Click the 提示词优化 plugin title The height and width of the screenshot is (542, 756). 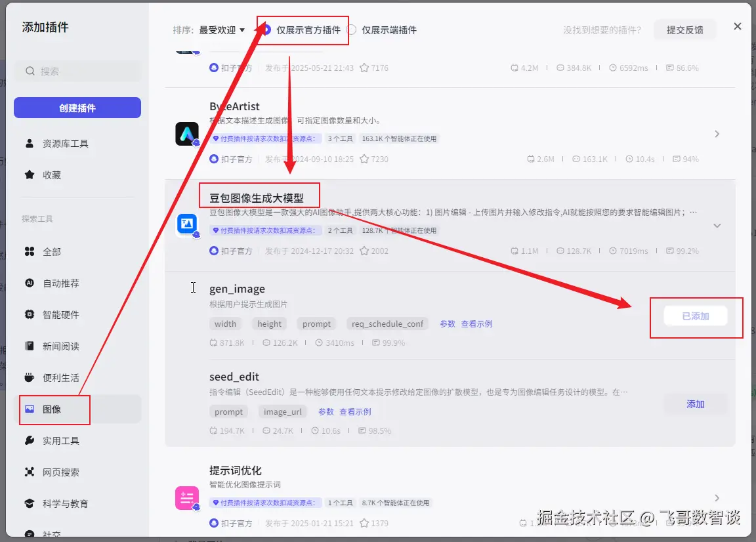coord(236,470)
